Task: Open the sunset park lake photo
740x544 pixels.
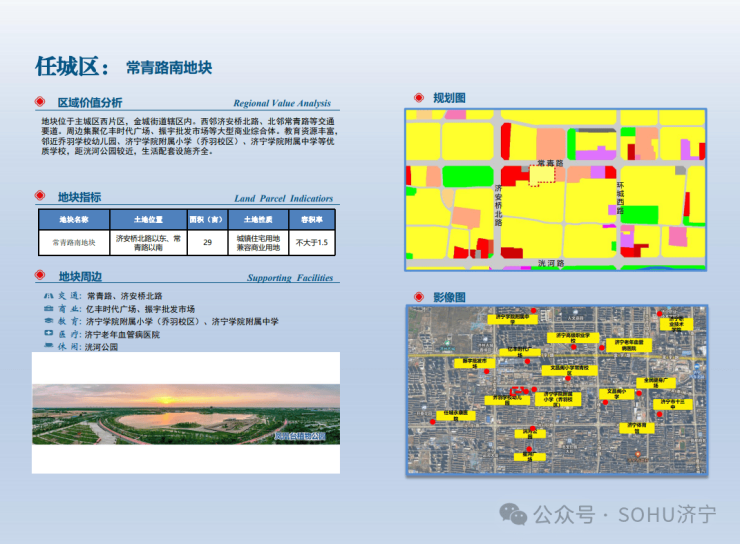Action: [x=186, y=414]
